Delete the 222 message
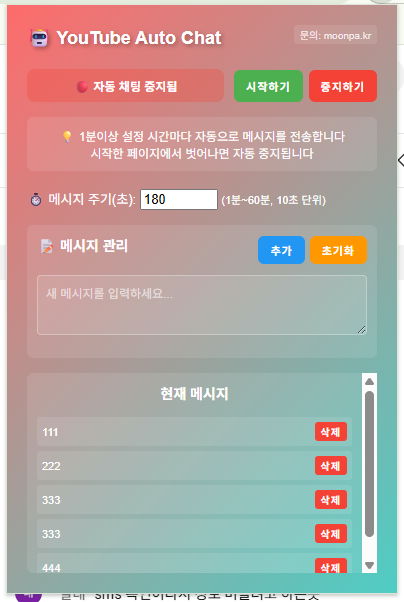 pyautogui.click(x=331, y=466)
